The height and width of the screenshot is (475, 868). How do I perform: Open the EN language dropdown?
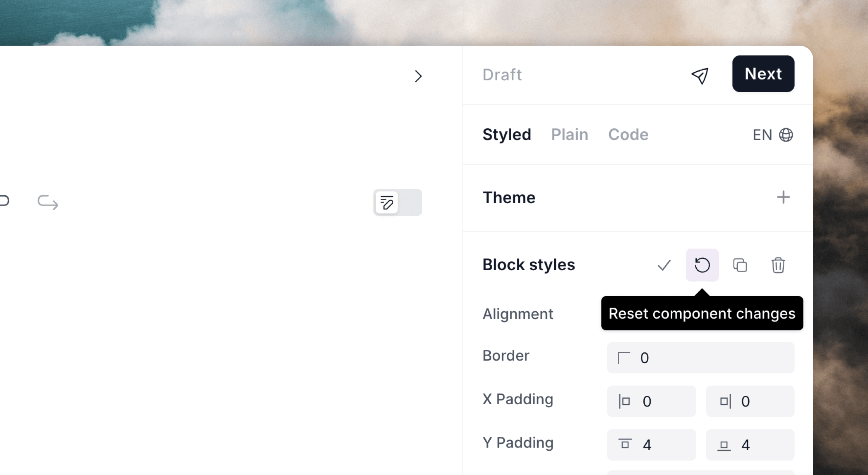coord(762,135)
